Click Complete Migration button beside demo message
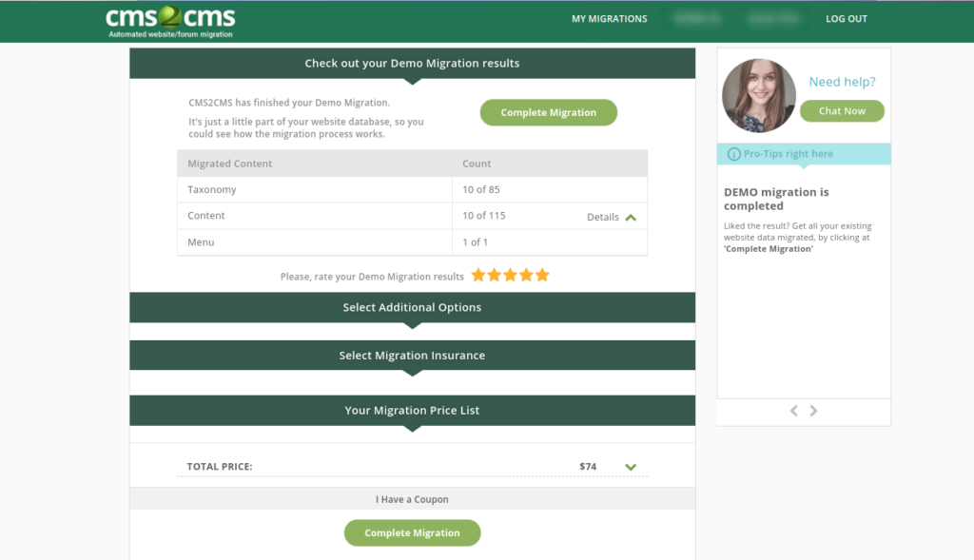This screenshot has width=974, height=560. pos(549,112)
